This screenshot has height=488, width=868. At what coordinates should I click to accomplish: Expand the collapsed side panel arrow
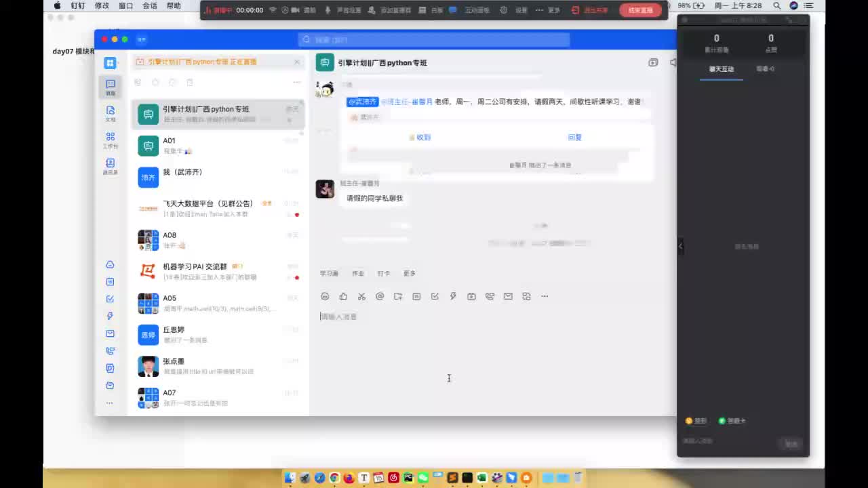point(681,246)
